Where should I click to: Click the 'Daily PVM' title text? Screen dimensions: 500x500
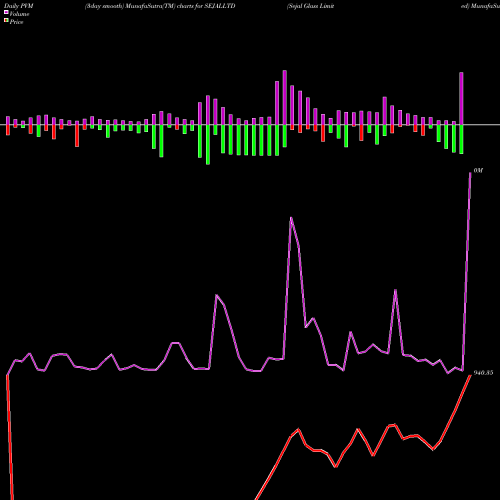click(x=19, y=6)
